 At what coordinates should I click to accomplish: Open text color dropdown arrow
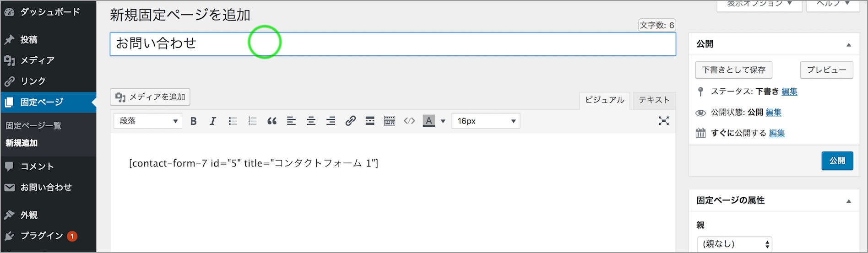point(443,121)
